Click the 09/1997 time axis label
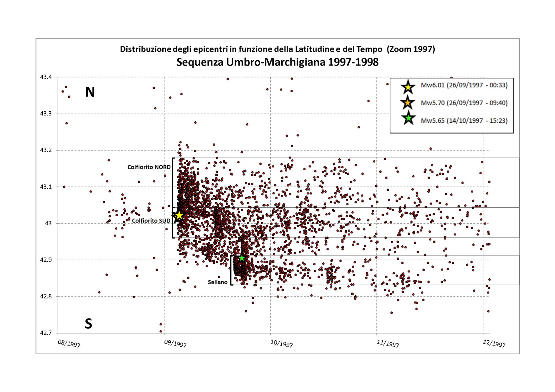The width and height of the screenshot is (555, 392). point(176,343)
